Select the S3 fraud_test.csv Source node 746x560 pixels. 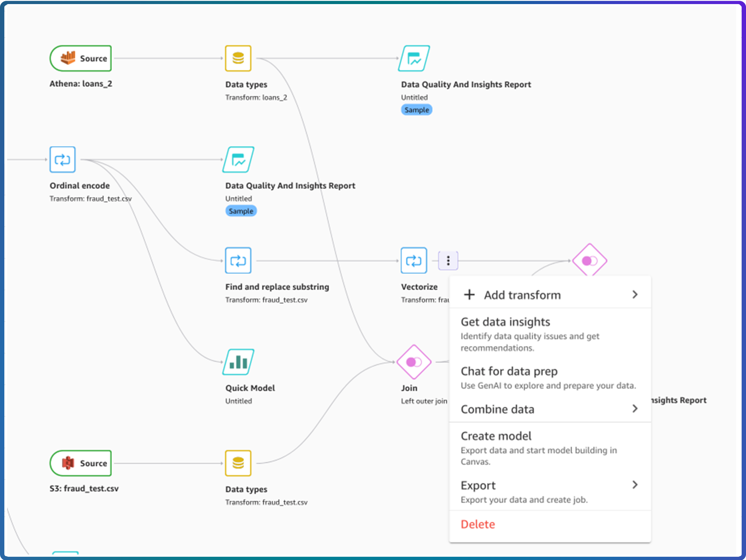[x=80, y=463]
